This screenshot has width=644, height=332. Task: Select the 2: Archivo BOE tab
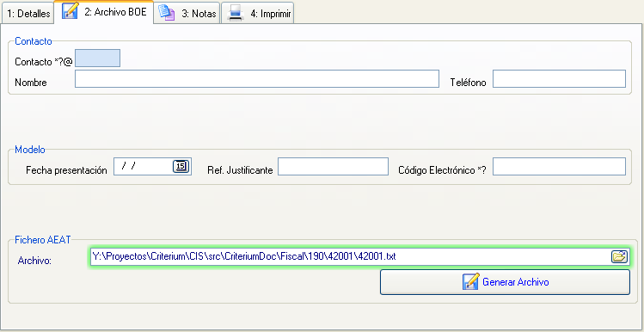coord(104,12)
